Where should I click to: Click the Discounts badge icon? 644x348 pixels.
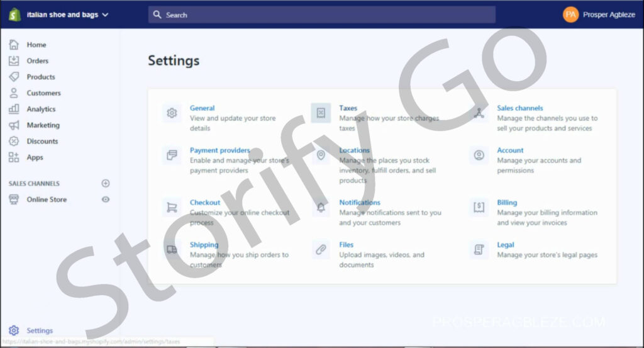tap(14, 141)
